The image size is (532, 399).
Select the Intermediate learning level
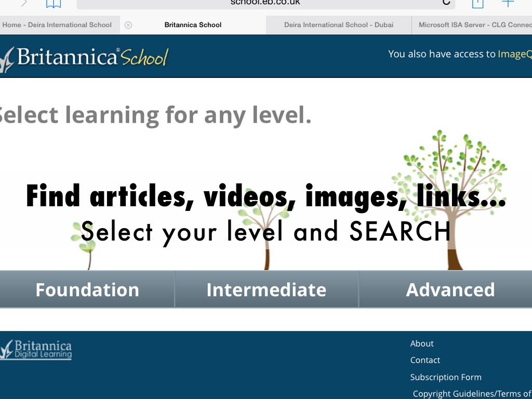click(266, 289)
